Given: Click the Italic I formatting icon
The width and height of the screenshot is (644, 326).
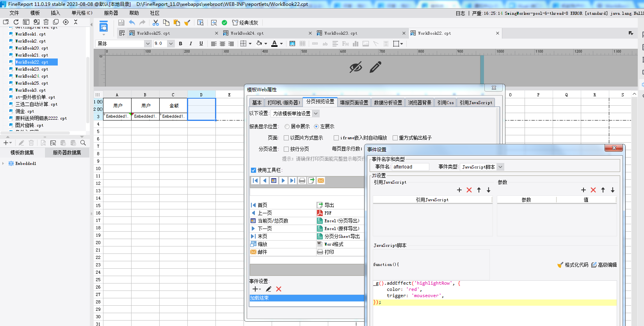Looking at the screenshot, I should point(190,44).
